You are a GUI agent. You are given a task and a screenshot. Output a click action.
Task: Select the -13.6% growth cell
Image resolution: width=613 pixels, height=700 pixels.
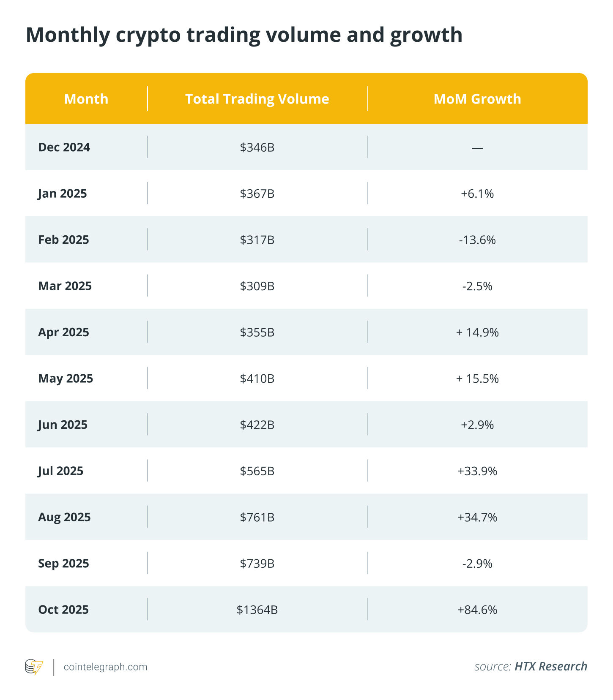(477, 240)
